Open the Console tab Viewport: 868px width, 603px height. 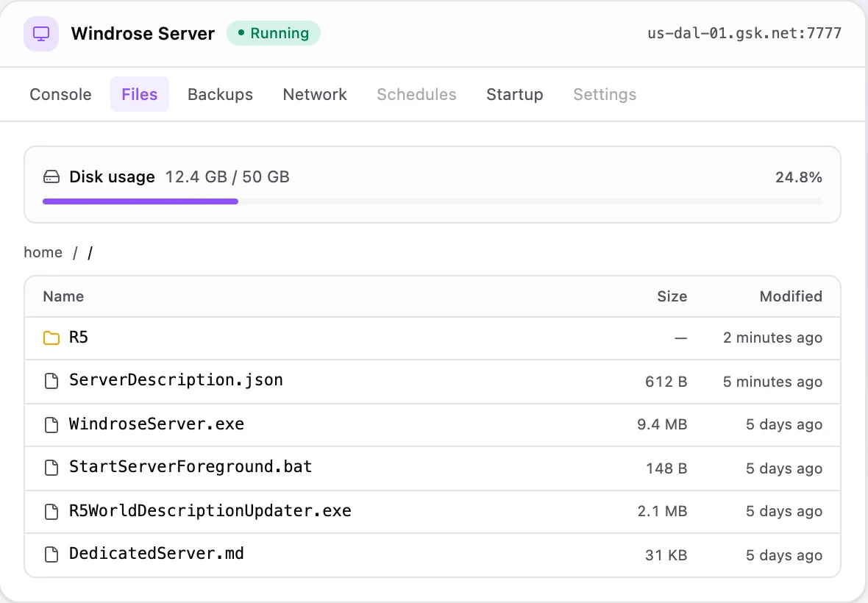point(60,94)
